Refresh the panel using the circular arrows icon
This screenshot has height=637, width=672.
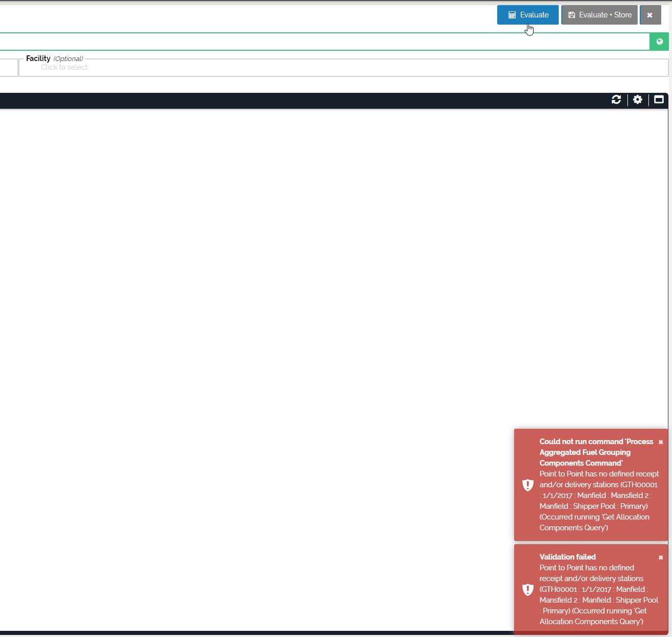[616, 99]
